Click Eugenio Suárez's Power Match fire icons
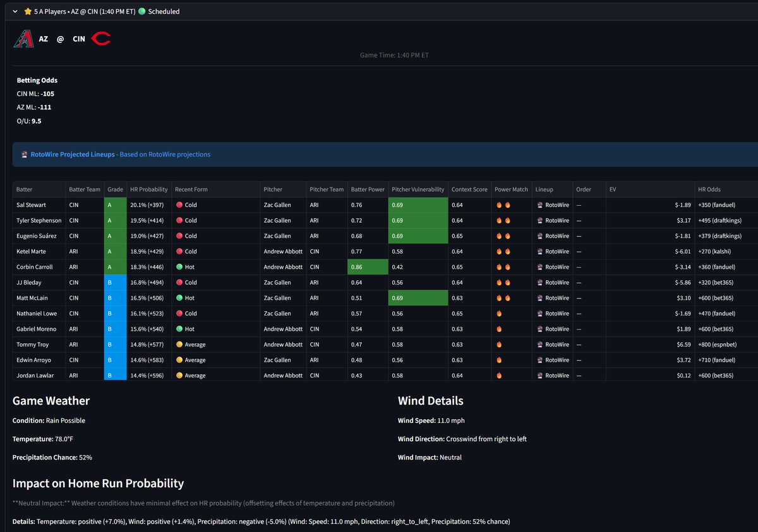The width and height of the screenshot is (758, 532). pyautogui.click(x=503, y=236)
